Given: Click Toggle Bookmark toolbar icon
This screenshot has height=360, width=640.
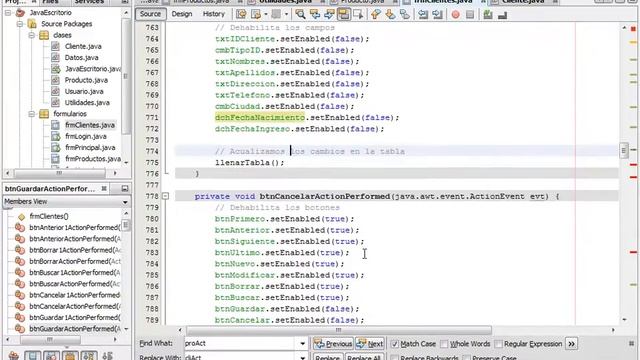Looking at the screenshot, I should tap(404, 15).
